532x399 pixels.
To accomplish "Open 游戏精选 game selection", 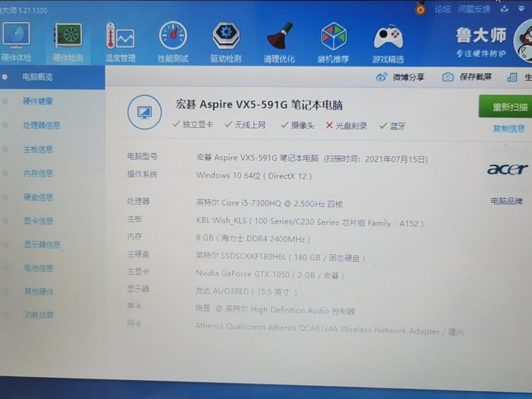I will coord(388,43).
